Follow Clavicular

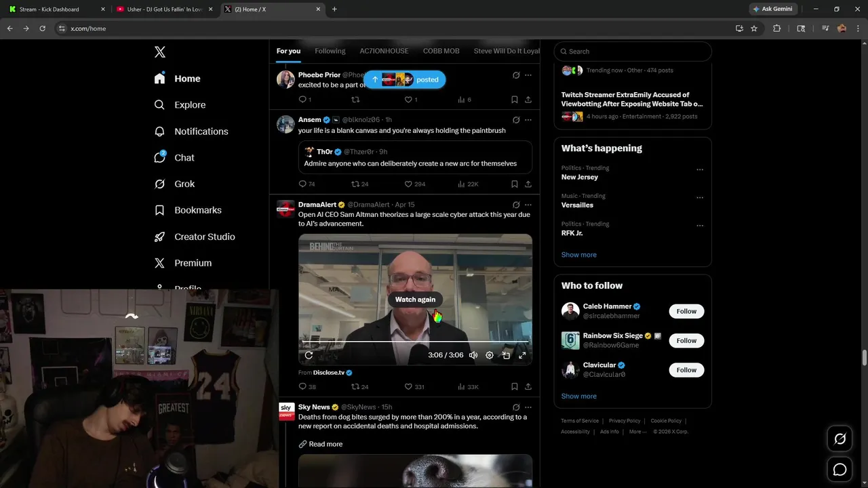tap(686, 370)
